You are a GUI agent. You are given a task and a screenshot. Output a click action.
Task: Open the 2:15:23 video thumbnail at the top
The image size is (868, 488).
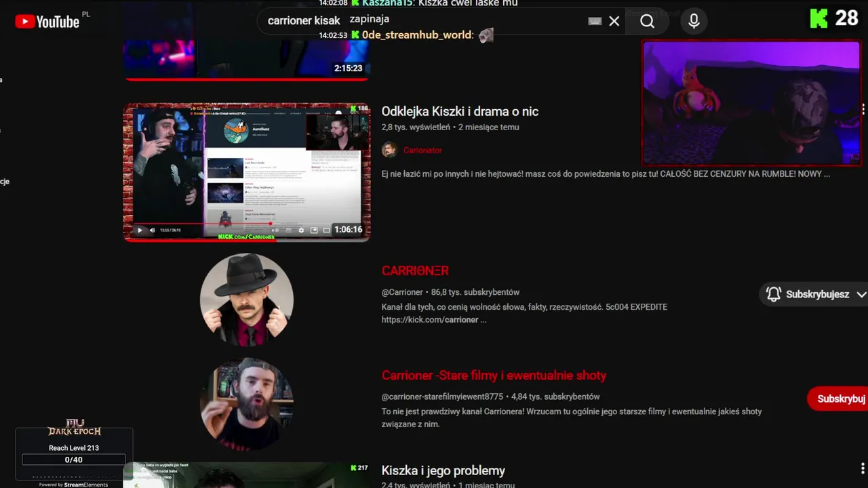(x=247, y=60)
